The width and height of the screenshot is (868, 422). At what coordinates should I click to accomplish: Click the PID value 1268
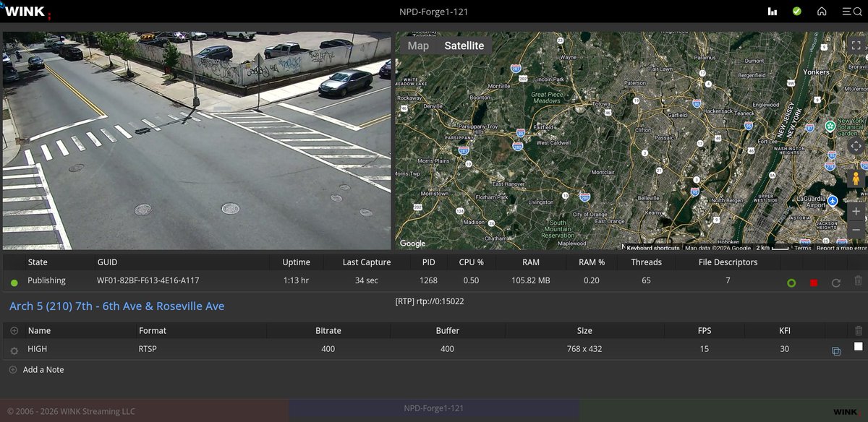pyautogui.click(x=429, y=280)
